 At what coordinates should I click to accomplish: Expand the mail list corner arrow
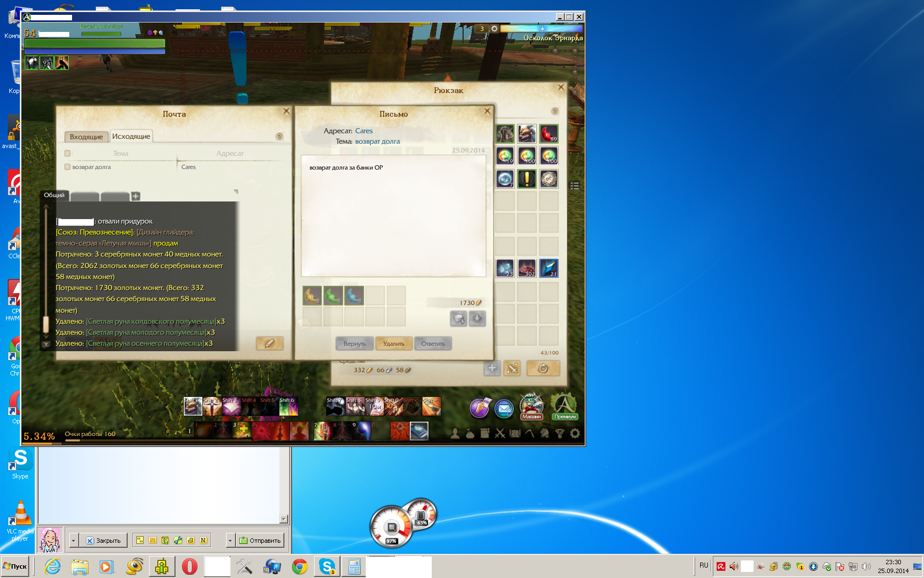click(x=236, y=192)
